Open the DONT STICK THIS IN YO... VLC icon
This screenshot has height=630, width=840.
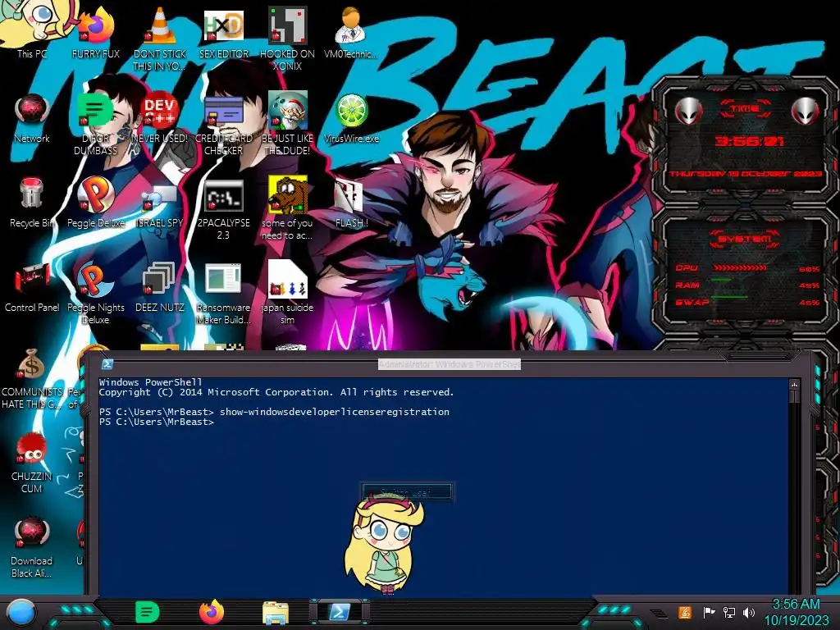(x=160, y=38)
